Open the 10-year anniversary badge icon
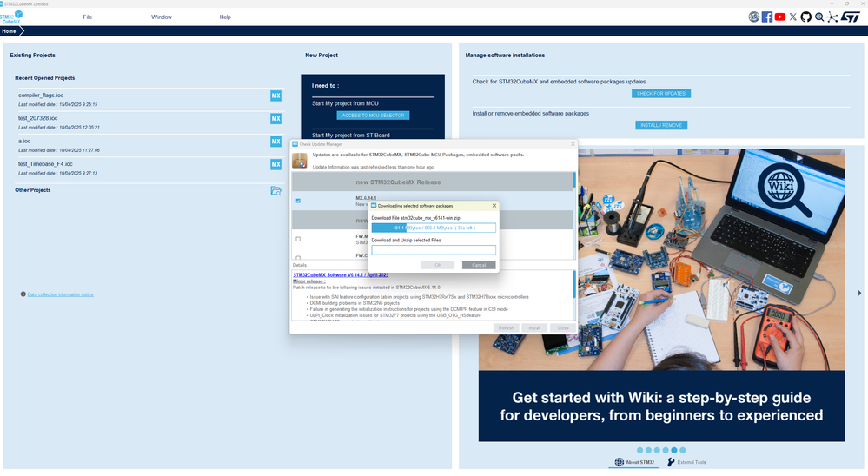 click(753, 17)
